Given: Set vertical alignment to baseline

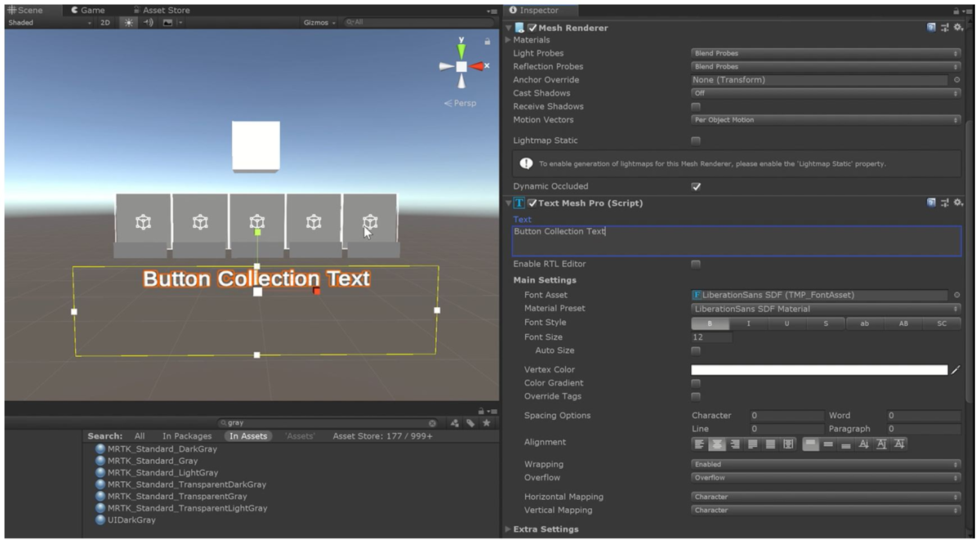Looking at the screenshot, I should point(864,444).
